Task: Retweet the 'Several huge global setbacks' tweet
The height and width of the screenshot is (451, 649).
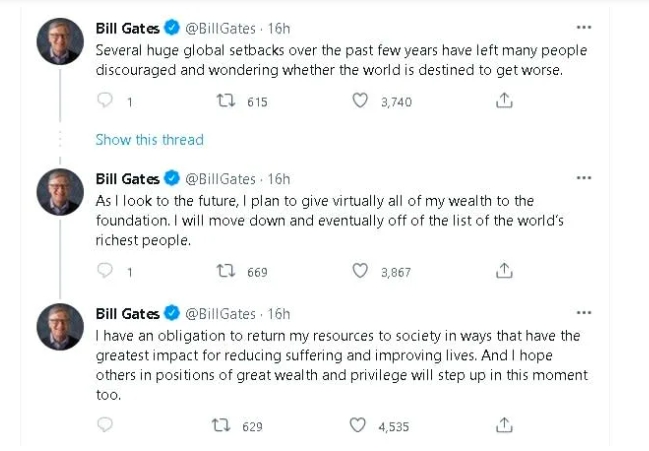Action: (x=225, y=101)
